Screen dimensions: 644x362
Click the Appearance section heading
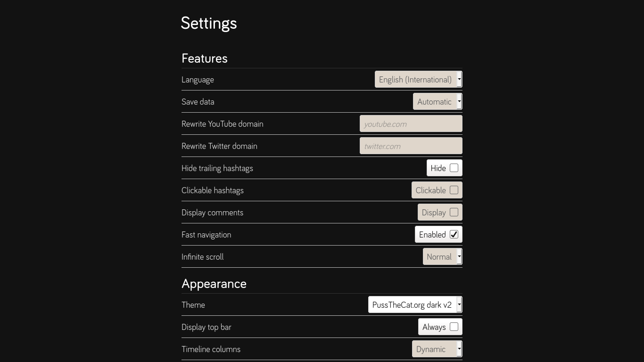(214, 284)
